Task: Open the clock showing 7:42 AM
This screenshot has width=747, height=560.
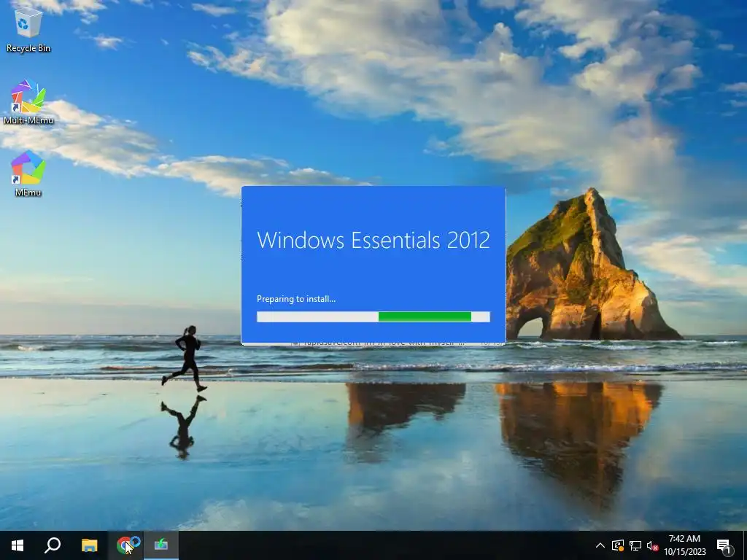Action: pyautogui.click(x=684, y=545)
